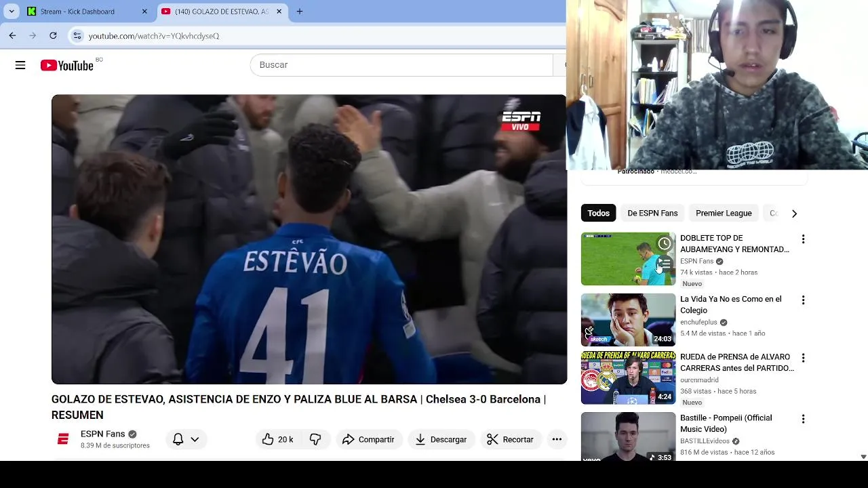Open the ESPN Fans channel name link
The height and width of the screenshot is (488, 868).
(x=103, y=434)
